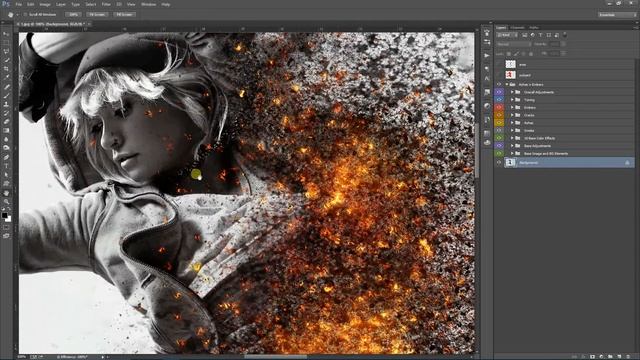
Task: Select the Healing Brush tool
Action: click(6, 87)
